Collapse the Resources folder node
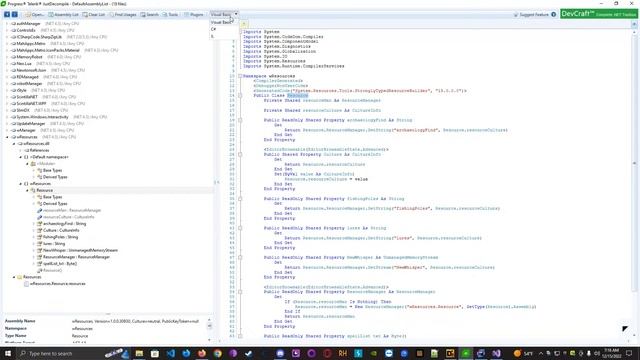Screen dimensions: 640x360 (x=14, y=277)
